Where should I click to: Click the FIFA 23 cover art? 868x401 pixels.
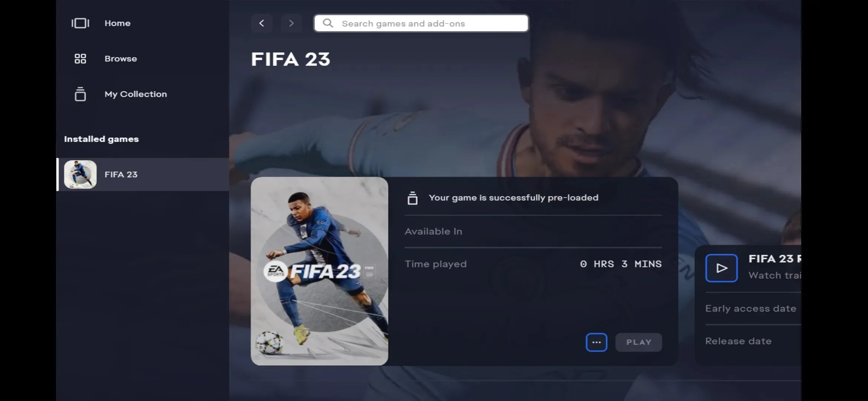pos(319,271)
